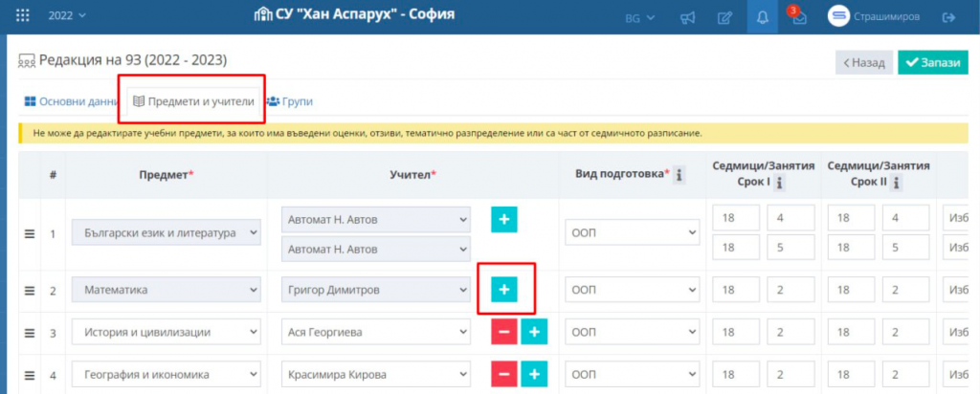Viewport: 980px width, 394px height.
Task: Expand the 2022 school year dropdown
Action: pos(66,16)
